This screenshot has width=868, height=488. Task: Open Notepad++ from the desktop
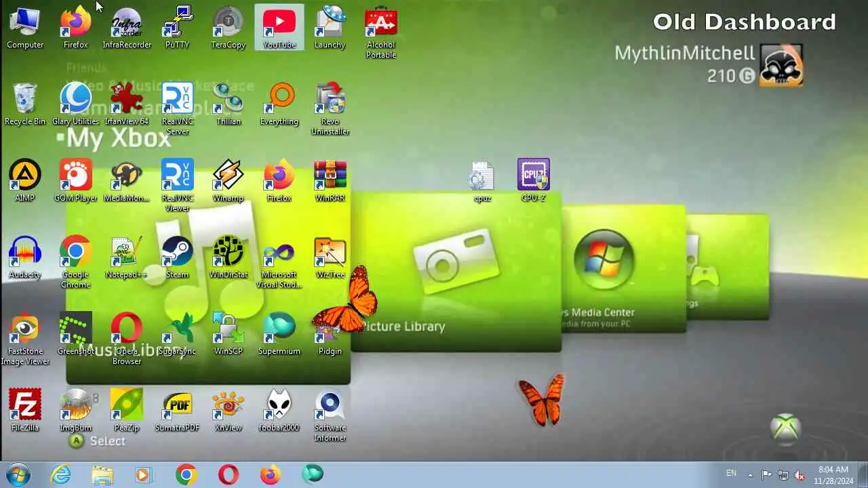click(127, 258)
